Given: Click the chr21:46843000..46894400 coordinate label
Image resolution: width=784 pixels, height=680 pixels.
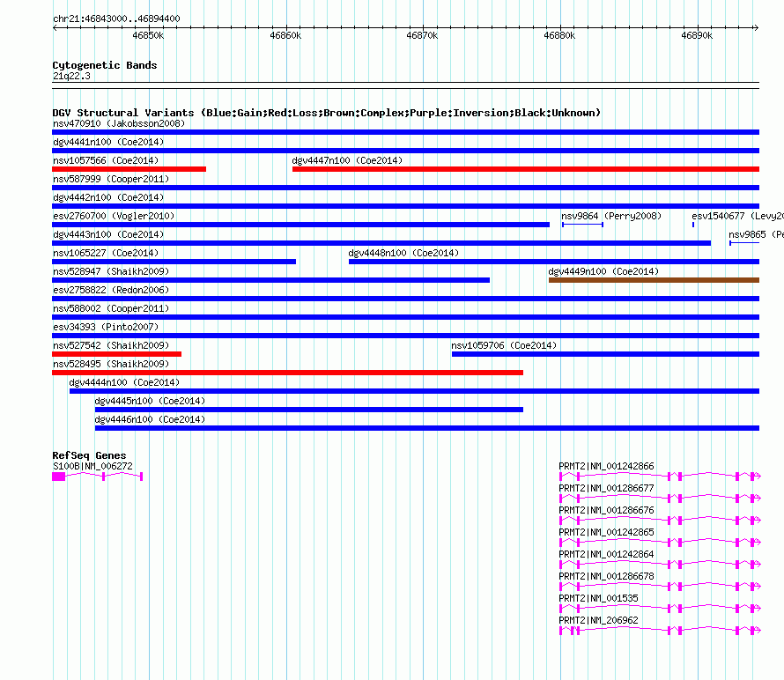Looking at the screenshot, I should tap(116, 18).
